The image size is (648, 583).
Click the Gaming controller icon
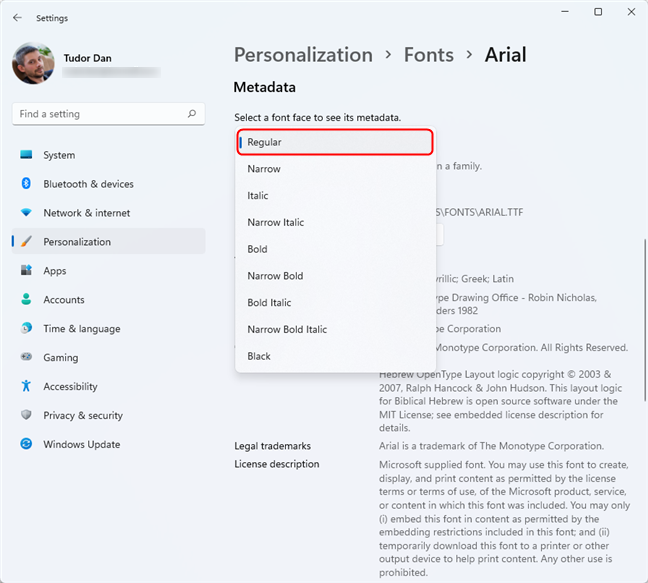tap(26, 357)
